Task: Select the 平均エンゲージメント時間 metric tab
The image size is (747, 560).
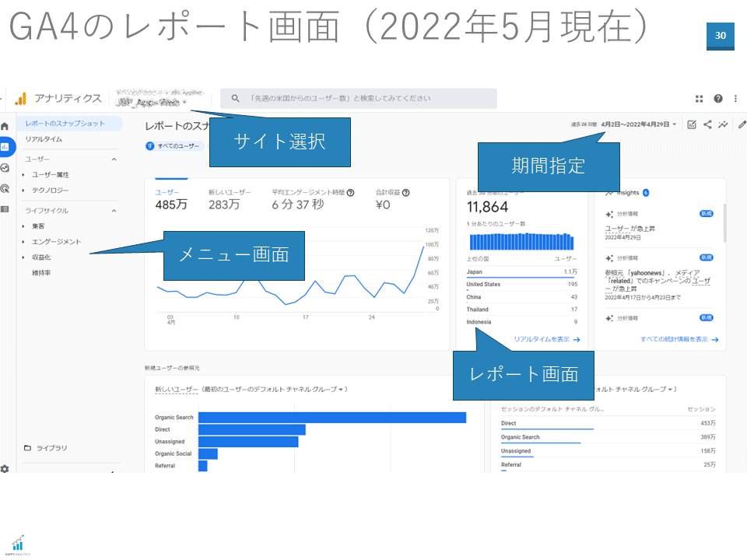Action: point(313,200)
